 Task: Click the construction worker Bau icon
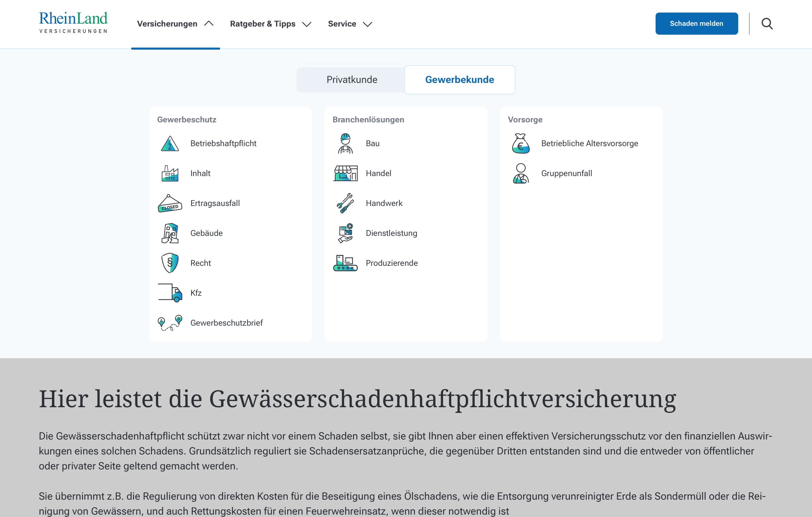[345, 143]
